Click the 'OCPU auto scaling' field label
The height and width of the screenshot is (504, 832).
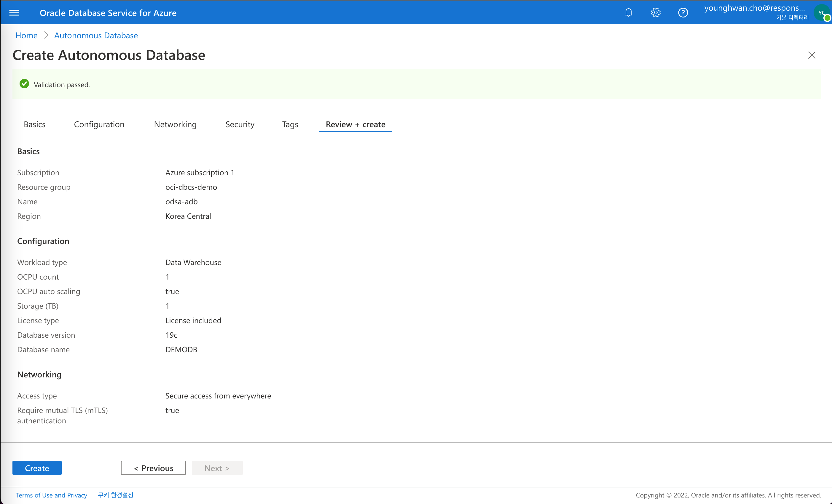coord(49,291)
